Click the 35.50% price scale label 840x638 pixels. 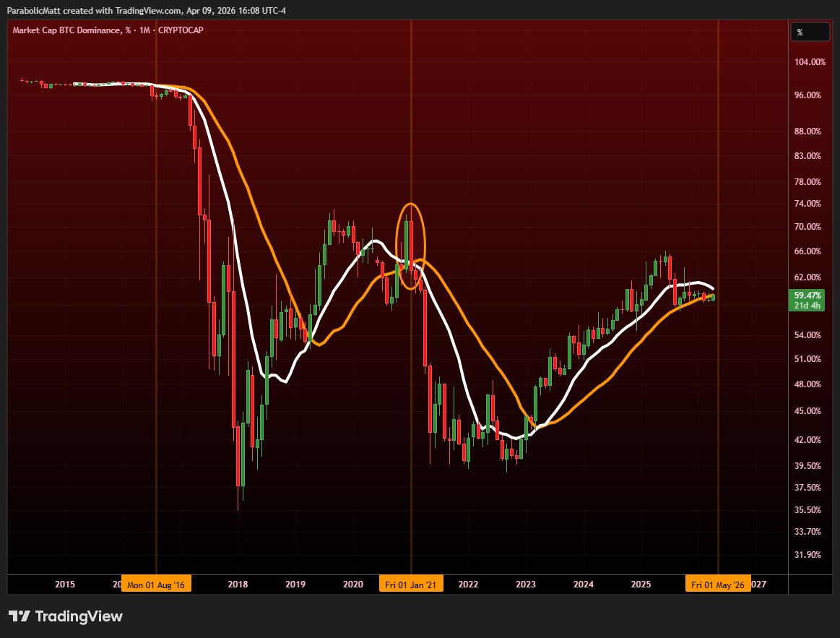point(807,510)
